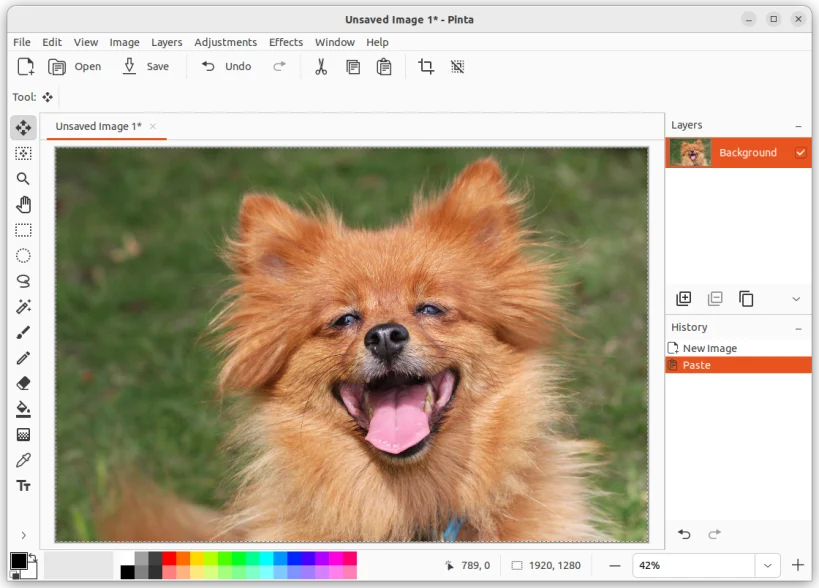The height and width of the screenshot is (588, 819).
Task: Expand the toolbox overflow chevron
Action: (x=23, y=535)
